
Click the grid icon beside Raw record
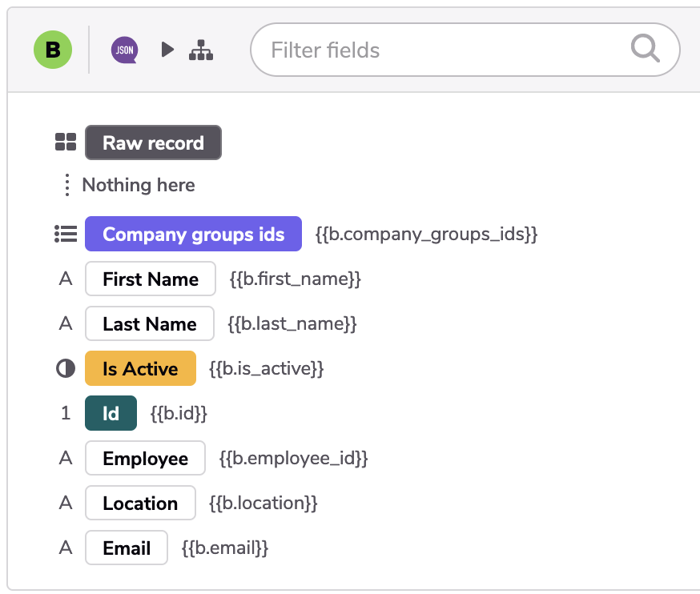[x=66, y=142]
